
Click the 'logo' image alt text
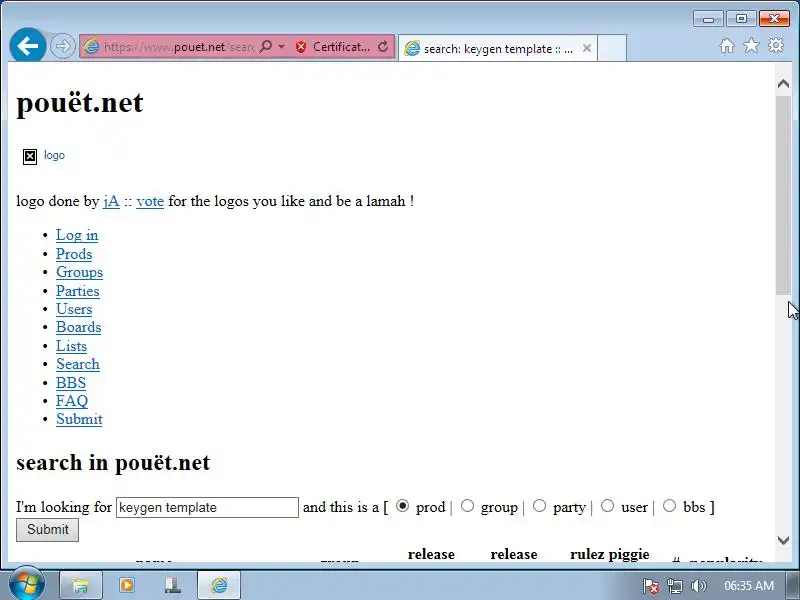point(54,155)
